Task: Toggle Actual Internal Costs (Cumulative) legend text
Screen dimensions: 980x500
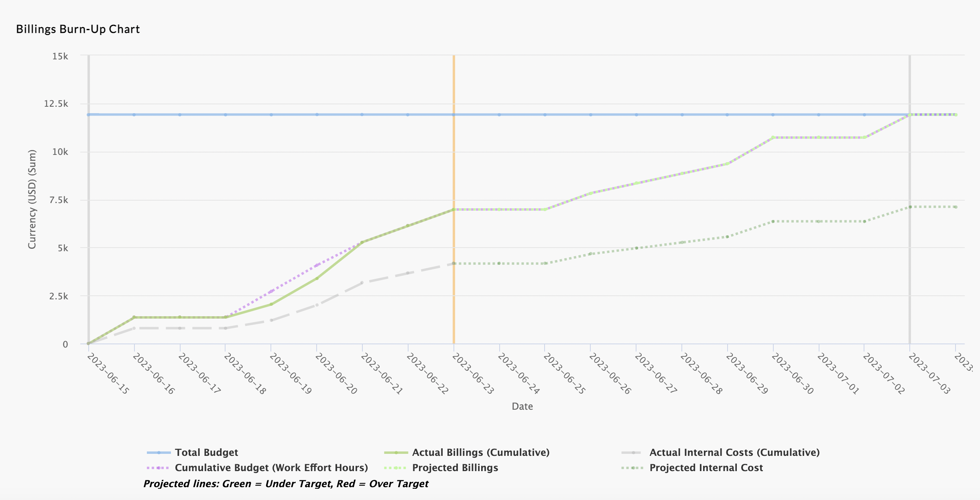Action: click(734, 453)
